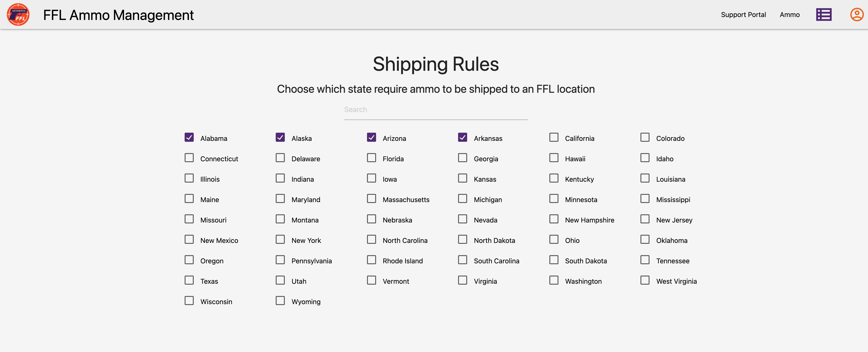Tick the New York checkbox
Screen dimensions: 868x352
(x=280, y=240)
